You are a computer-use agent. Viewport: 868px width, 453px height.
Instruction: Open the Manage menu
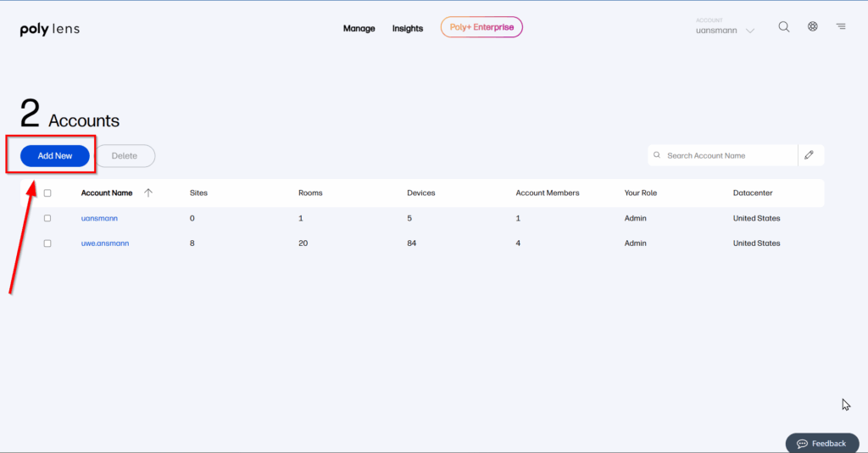(359, 28)
